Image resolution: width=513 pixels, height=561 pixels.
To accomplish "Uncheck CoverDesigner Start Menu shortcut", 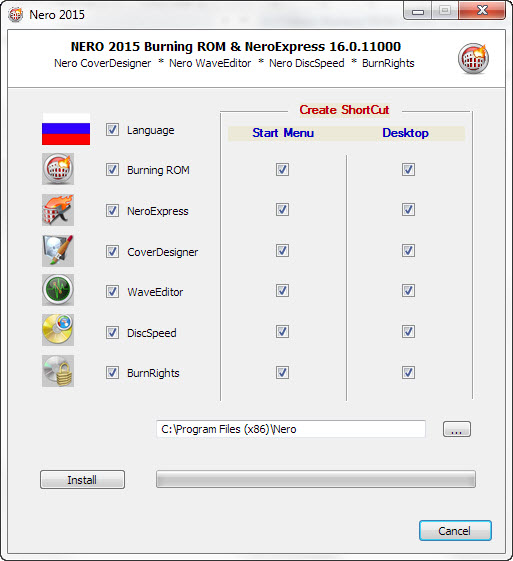I will pyautogui.click(x=282, y=250).
